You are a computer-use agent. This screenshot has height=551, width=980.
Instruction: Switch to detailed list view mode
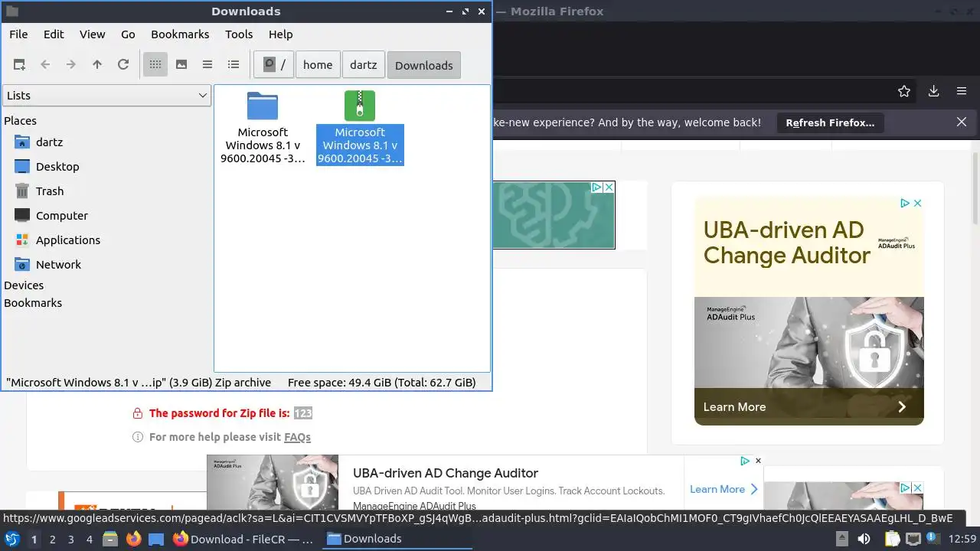click(234, 65)
